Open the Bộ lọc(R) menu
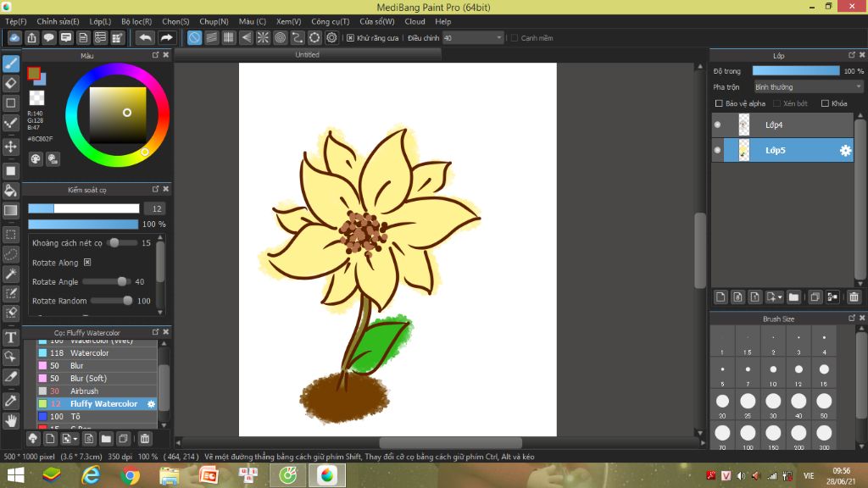868x488 pixels. tap(136, 21)
